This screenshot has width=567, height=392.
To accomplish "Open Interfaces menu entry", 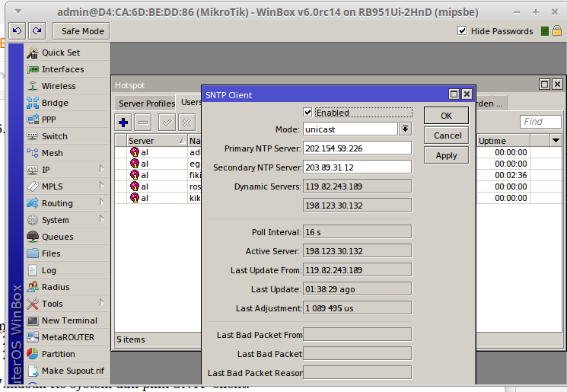I will [68, 69].
